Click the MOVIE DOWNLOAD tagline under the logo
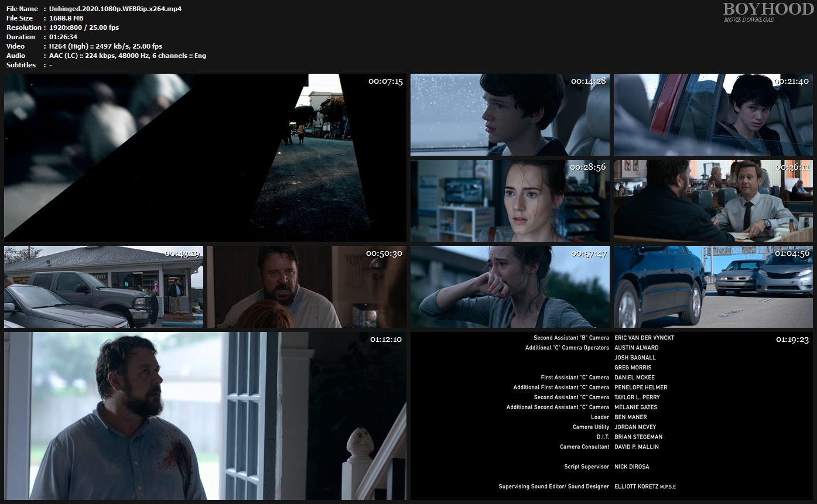The height and width of the screenshot is (504, 817). pos(749,20)
